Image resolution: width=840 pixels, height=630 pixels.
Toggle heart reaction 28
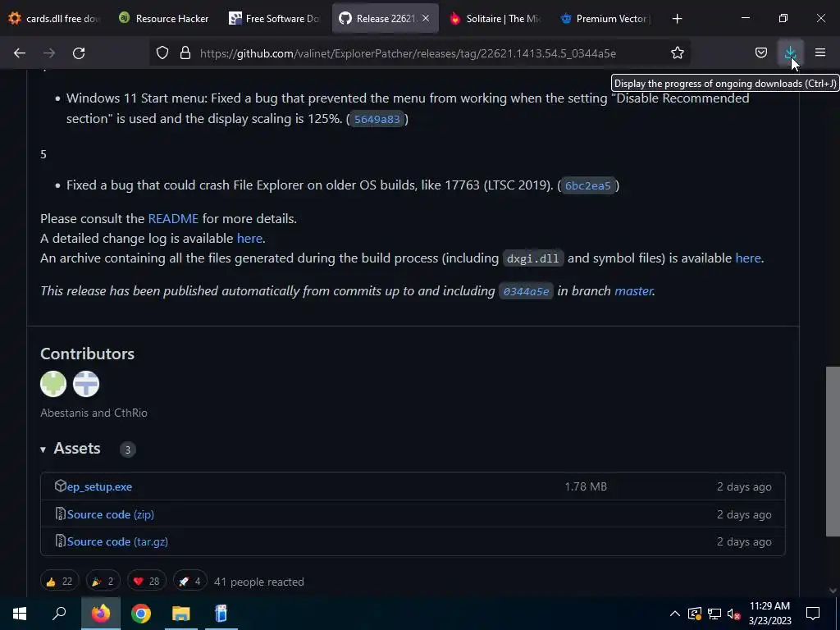[147, 582]
